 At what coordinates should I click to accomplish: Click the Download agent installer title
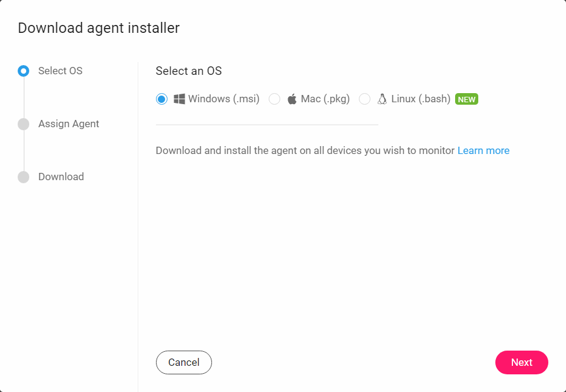click(99, 28)
